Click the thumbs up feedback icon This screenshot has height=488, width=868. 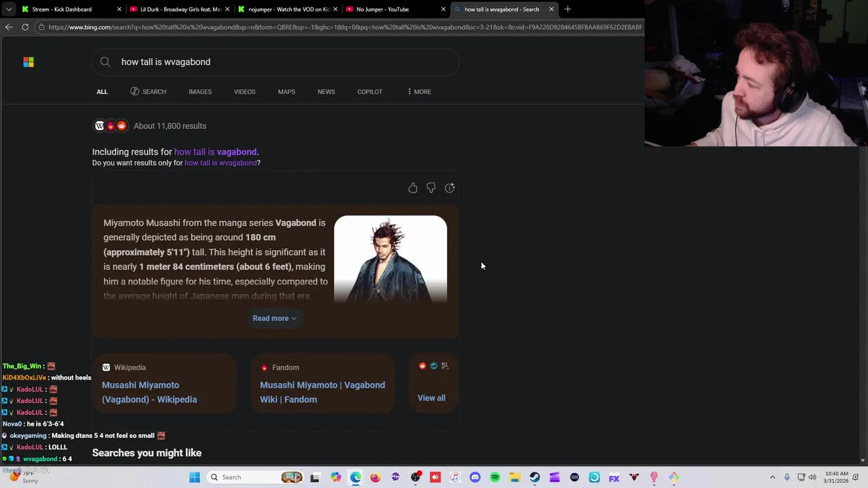click(x=413, y=188)
